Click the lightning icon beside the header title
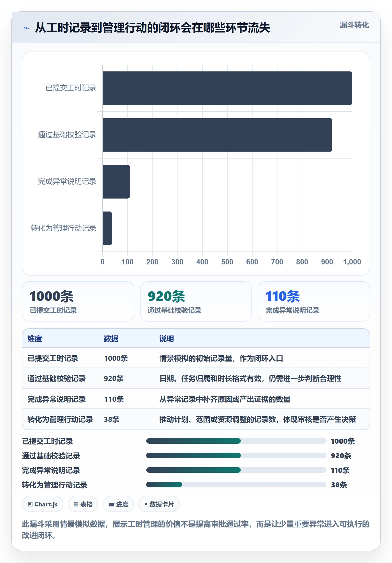 [27, 28]
